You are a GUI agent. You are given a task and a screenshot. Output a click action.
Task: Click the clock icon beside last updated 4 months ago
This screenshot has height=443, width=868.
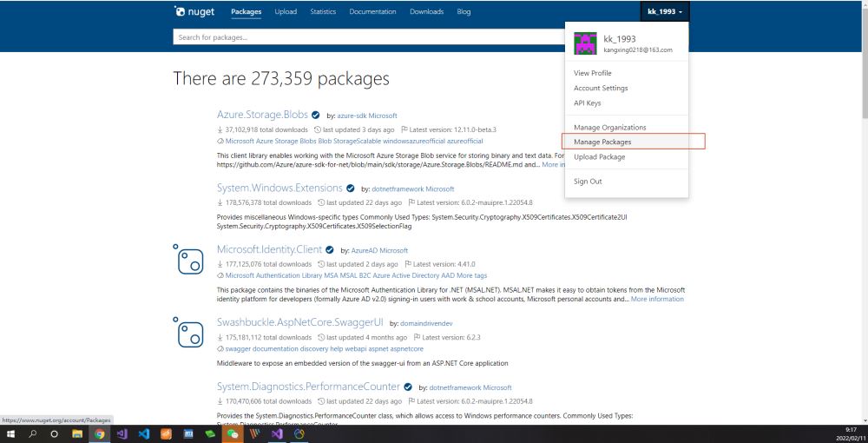321,337
